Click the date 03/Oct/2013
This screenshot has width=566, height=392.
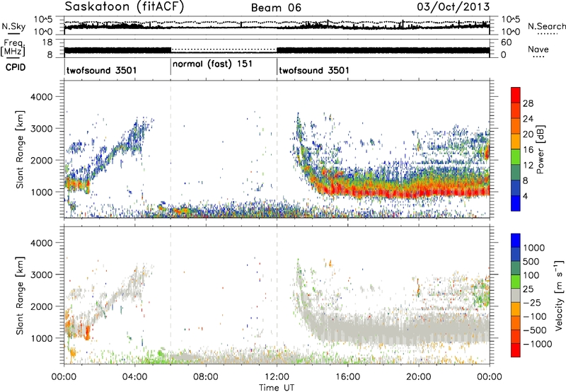pyautogui.click(x=454, y=7)
